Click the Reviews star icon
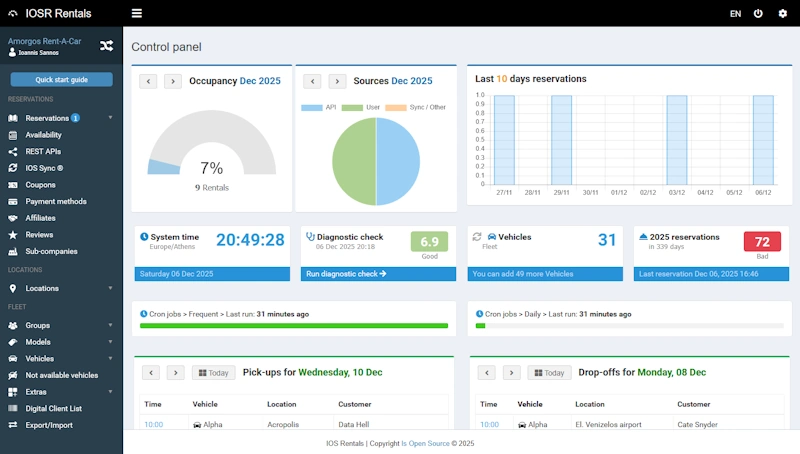This screenshot has width=800, height=454. [14, 234]
